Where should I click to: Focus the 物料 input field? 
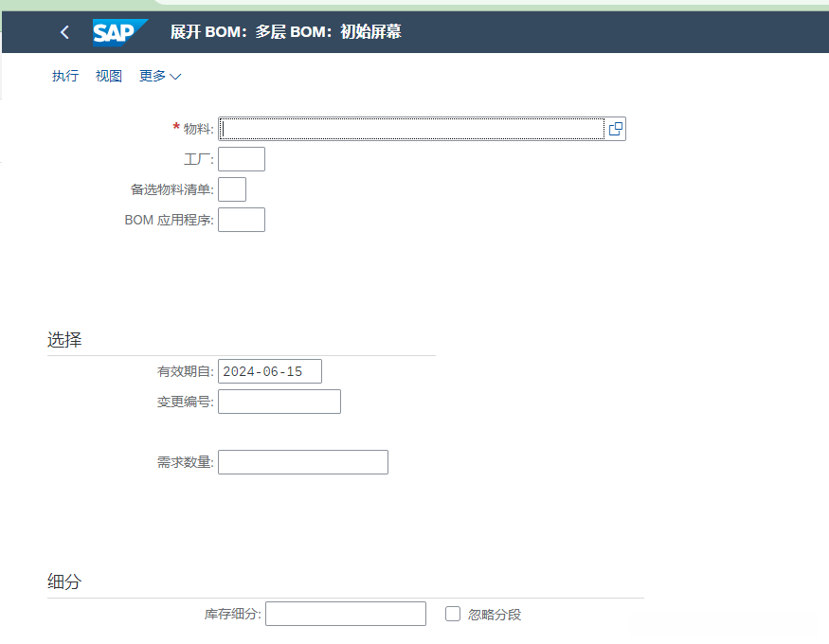pyautogui.click(x=411, y=129)
